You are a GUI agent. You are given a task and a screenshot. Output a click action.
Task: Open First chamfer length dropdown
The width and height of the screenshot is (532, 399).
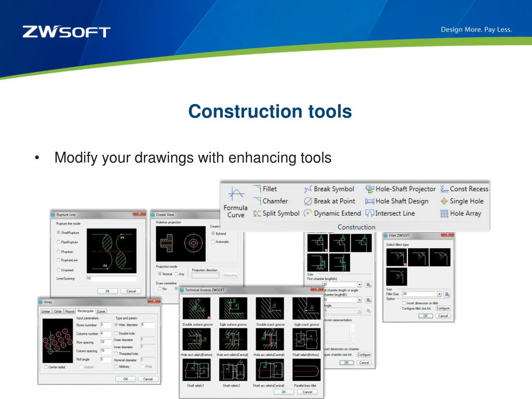coord(360,285)
